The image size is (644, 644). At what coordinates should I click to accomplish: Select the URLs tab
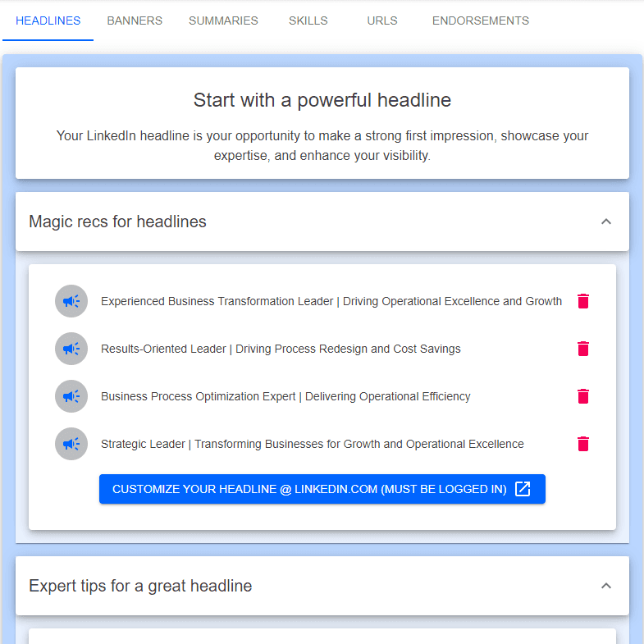pyautogui.click(x=382, y=21)
